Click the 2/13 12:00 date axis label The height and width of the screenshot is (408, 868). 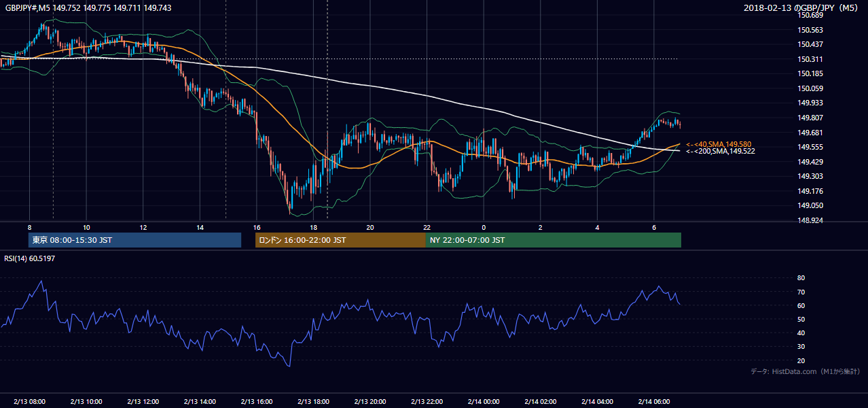click(143, 402)
